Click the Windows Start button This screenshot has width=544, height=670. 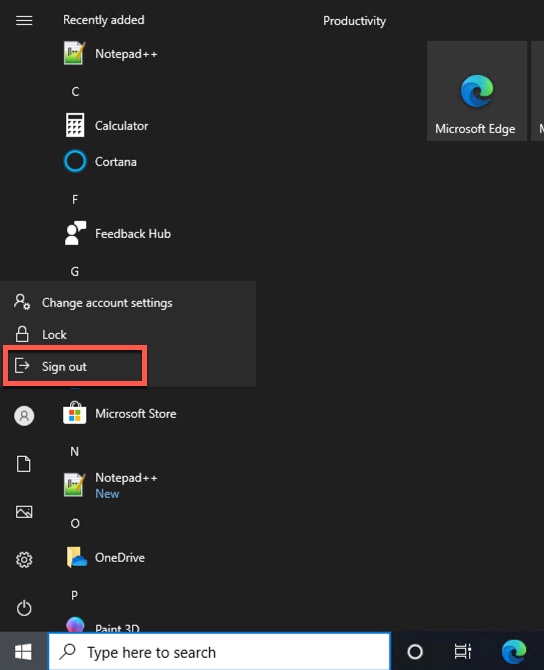pos(23,652)
